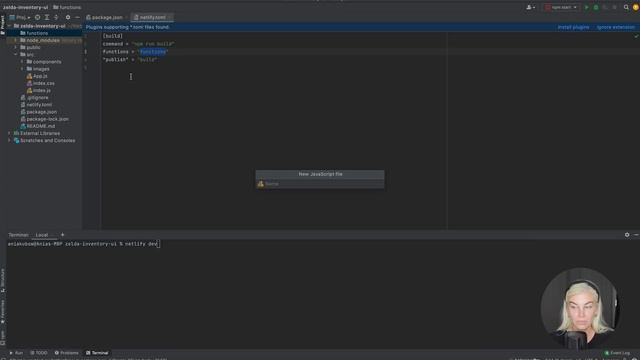
Task: Click the expand all icon in Project toolbar
Action: click(47, 18)
